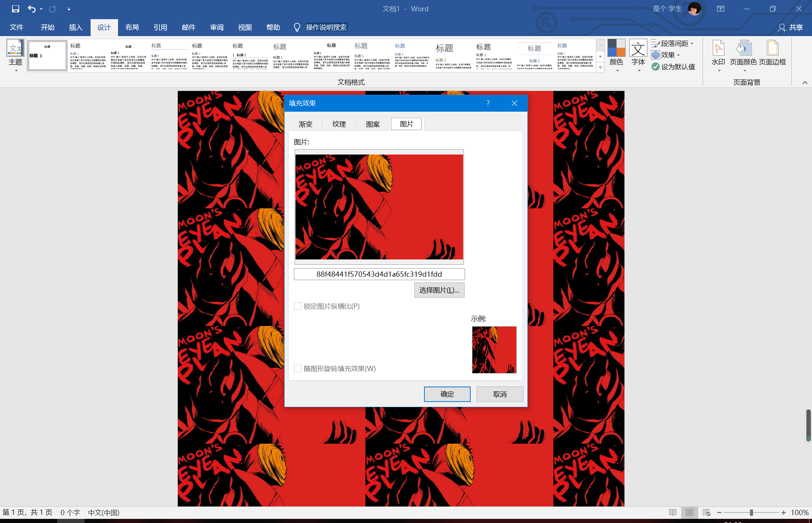Click the Tell Me search box (操作说明搜索)
Screen dimensions: 812x523
[x=326, y=27]
